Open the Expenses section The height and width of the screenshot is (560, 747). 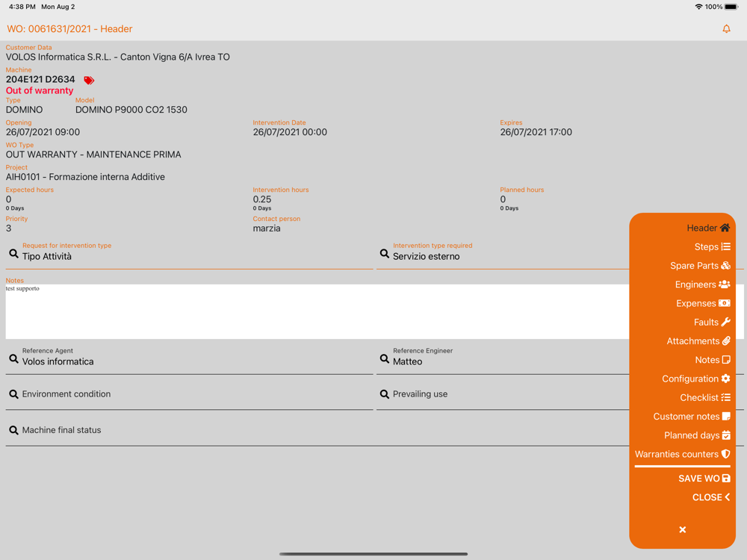(x=703, y=303)
